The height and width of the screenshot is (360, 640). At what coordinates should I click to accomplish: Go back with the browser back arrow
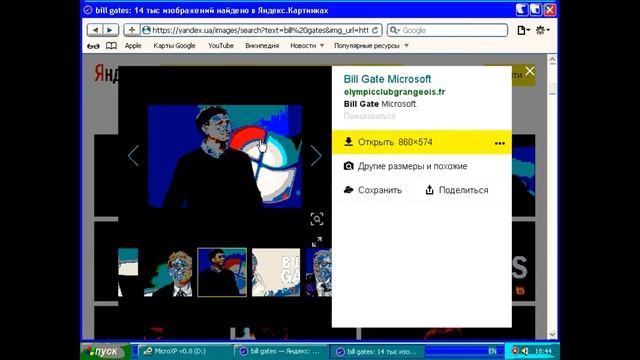coord(95,30)
